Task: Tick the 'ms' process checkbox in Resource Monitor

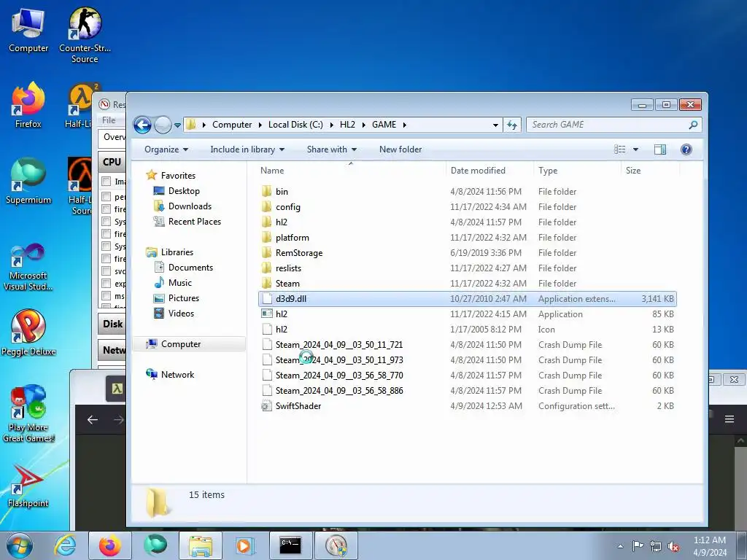Action: point(107,296)
